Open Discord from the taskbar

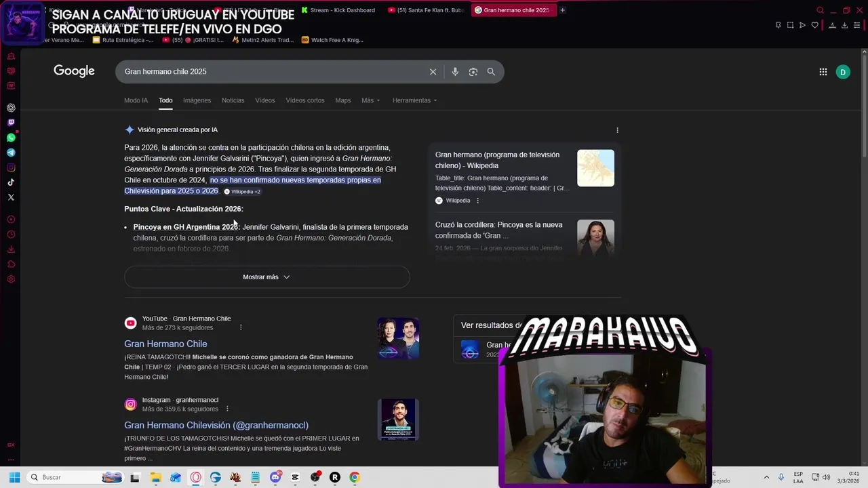(275, 477)
